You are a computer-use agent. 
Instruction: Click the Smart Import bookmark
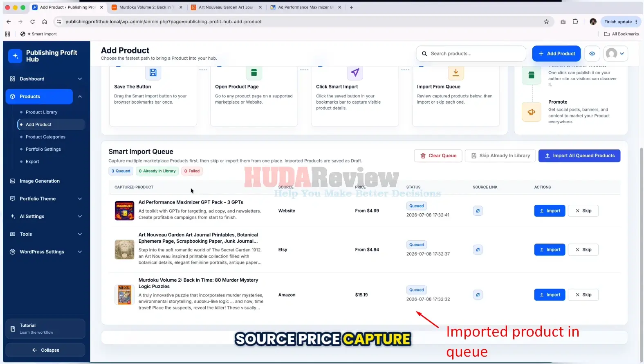pos(38,34)
